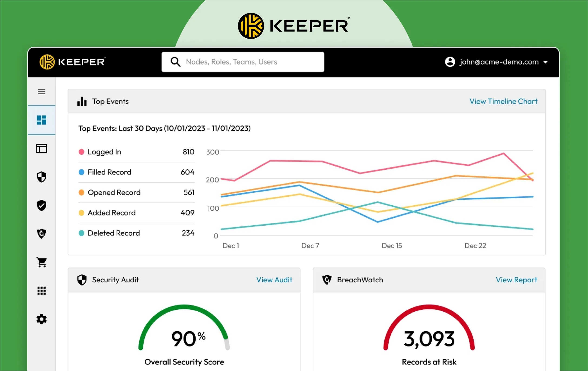Open the Admin panel layout icon in sidebar

[41, 148]
